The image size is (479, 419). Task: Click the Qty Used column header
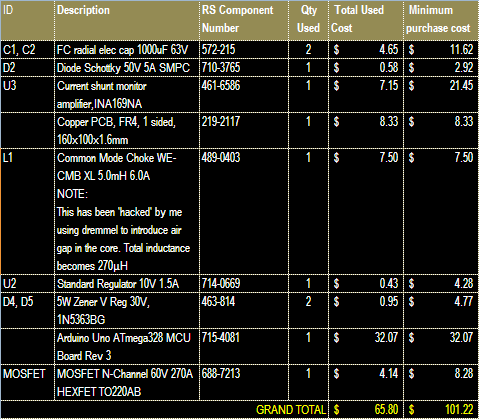point(308,20)
